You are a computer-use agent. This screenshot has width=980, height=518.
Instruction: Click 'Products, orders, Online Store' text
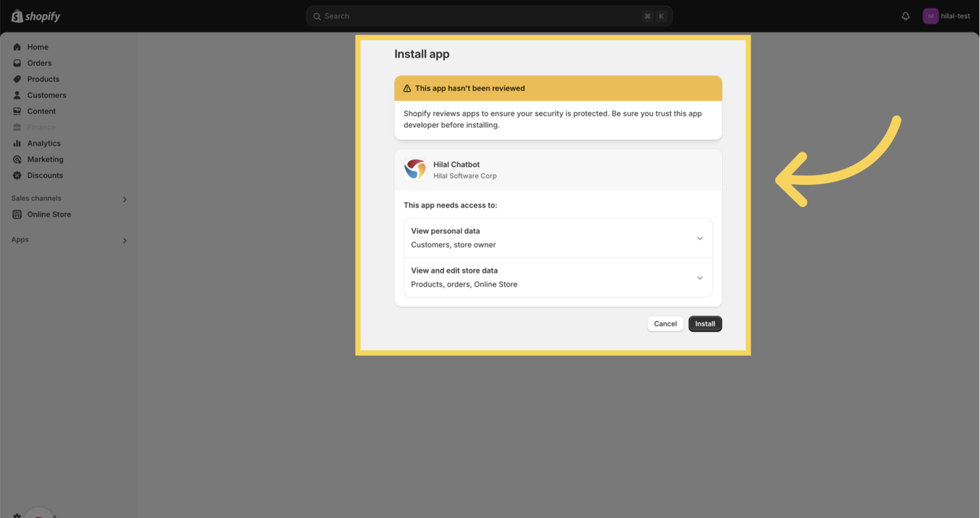(x=464, y=284)
